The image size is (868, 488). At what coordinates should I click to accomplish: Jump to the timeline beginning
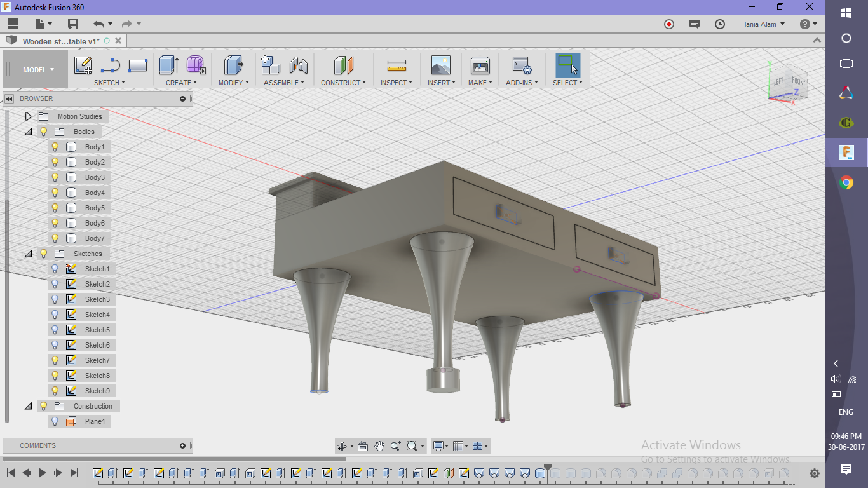coord(11,473)
